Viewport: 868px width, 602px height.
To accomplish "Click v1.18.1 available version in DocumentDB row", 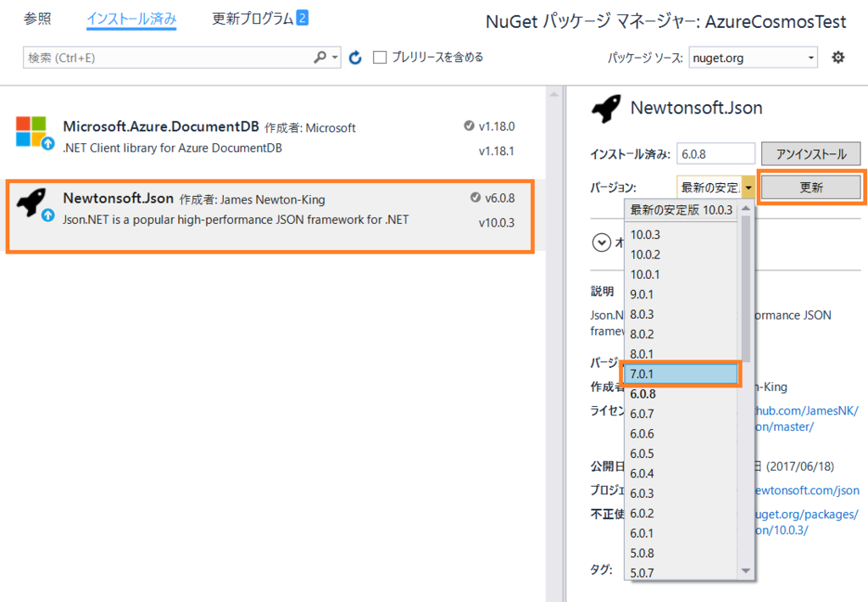I will pyautogui.click(x=497, y=151).
